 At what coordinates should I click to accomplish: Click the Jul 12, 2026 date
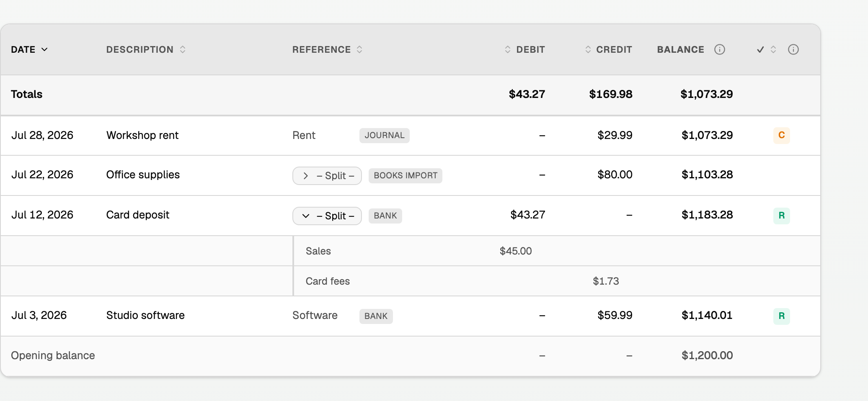point(42,215)
